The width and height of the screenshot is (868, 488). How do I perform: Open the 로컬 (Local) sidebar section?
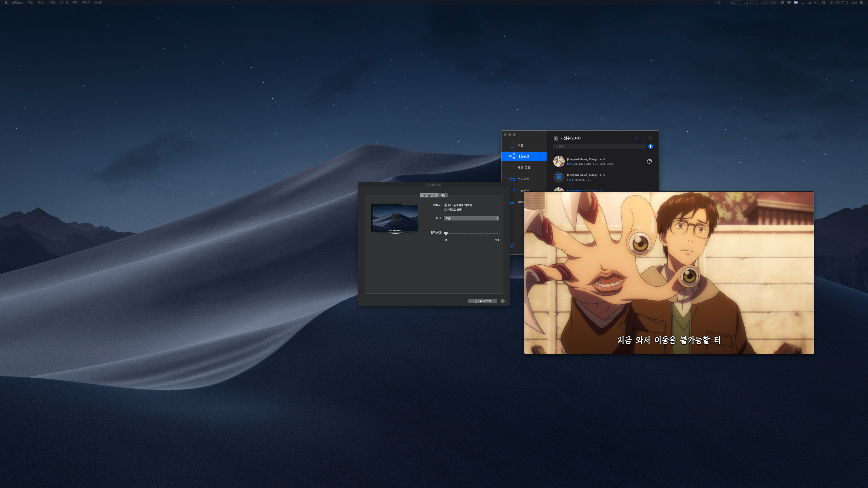[x=520, y=145]
